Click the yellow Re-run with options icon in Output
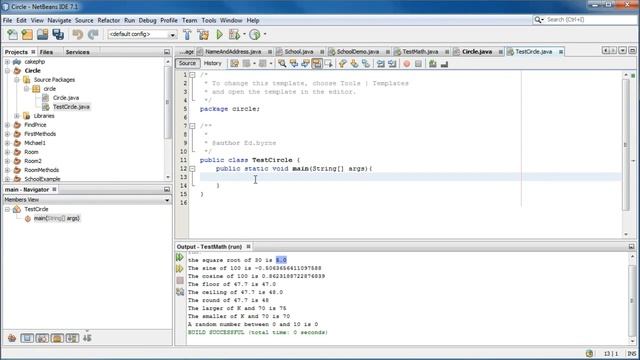This screenshot has width=640, height=360. click(x=180, y=269)
